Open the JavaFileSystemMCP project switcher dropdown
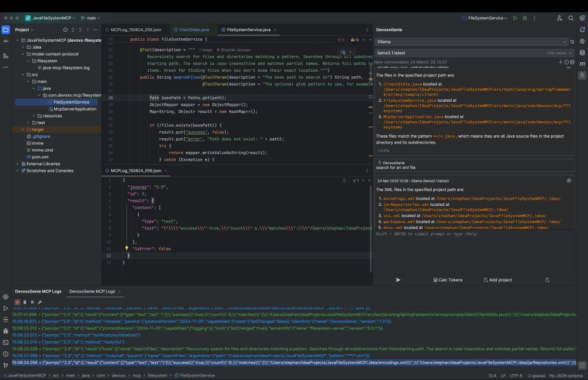 [50, 18]
